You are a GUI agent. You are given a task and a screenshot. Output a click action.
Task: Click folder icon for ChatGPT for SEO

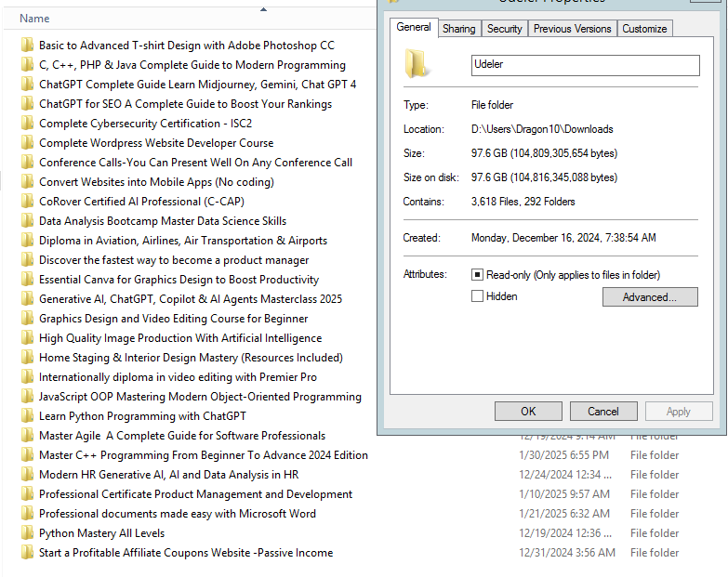tap(27, 103)
